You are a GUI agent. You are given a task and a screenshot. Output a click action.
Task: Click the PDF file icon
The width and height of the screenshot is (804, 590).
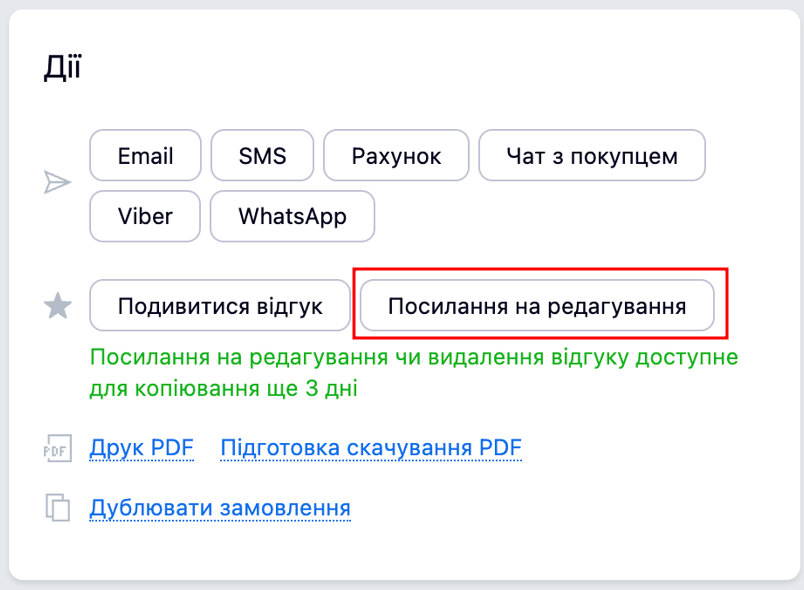point(57,449)
